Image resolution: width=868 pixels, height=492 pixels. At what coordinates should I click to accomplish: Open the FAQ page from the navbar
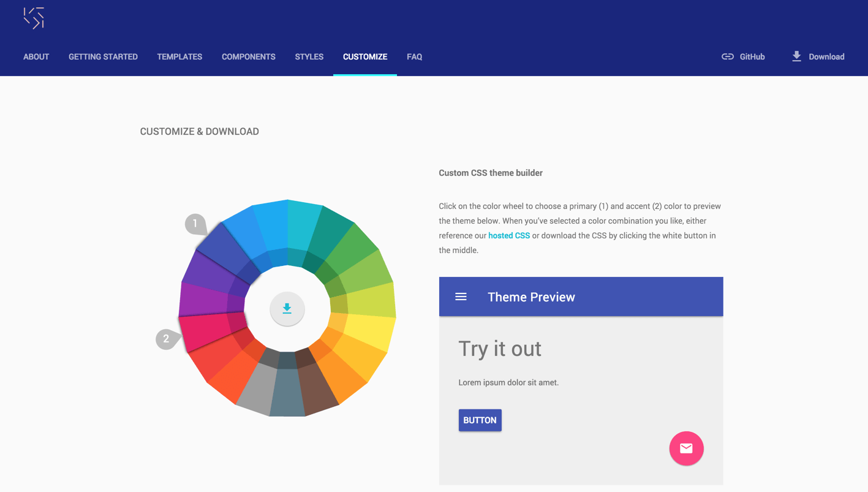click(414, 56)
